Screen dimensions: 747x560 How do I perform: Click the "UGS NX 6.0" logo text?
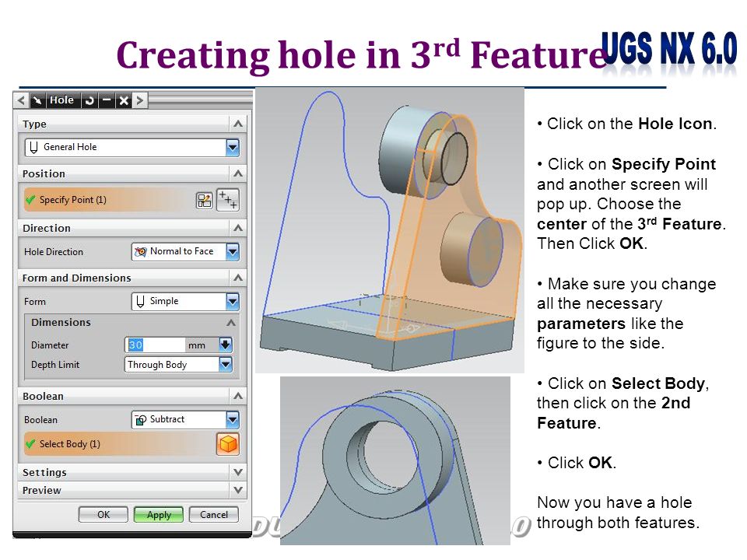[669, 48]
